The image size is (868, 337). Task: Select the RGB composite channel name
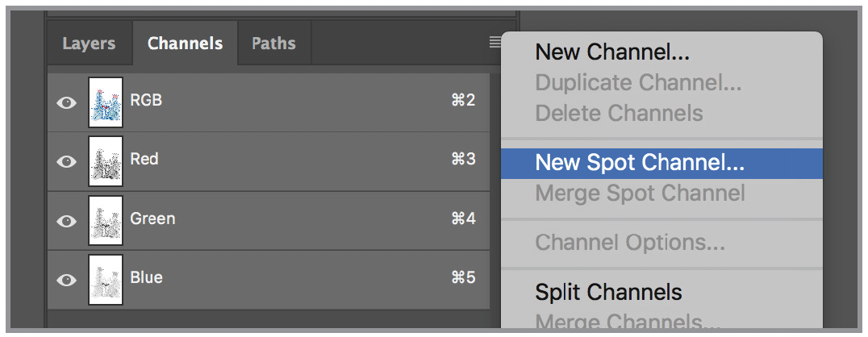tap(146, 100)
